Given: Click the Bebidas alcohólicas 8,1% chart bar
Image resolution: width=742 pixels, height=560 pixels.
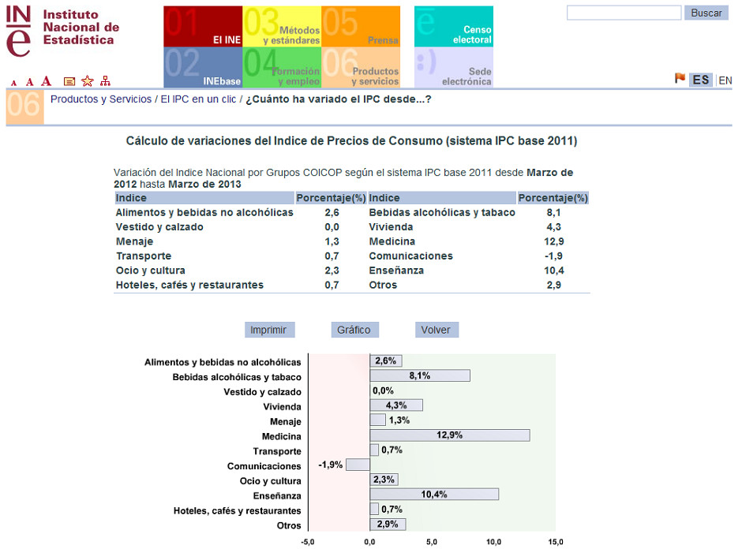Looking at the screenshot, I should [420, 375].
